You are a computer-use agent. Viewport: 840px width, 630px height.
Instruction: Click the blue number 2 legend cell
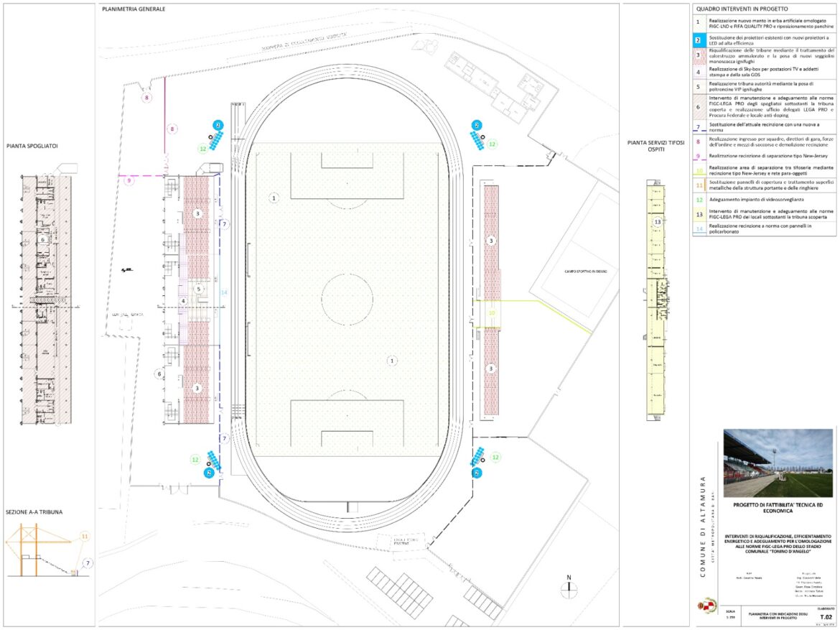[x=699, y=41]
